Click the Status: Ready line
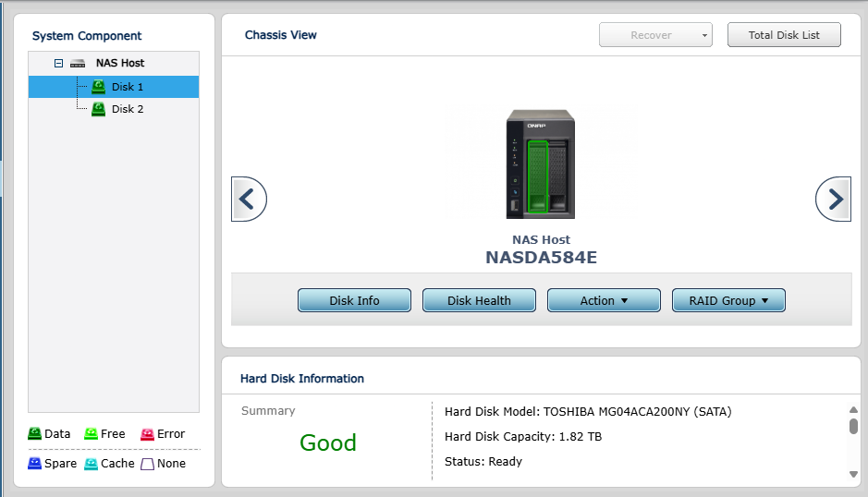The width and height of the screenshot is (868, 497). (x=483, y=462)
